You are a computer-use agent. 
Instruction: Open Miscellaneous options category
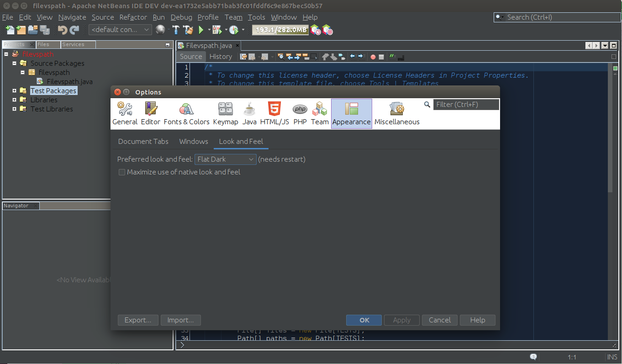point(397,114)
